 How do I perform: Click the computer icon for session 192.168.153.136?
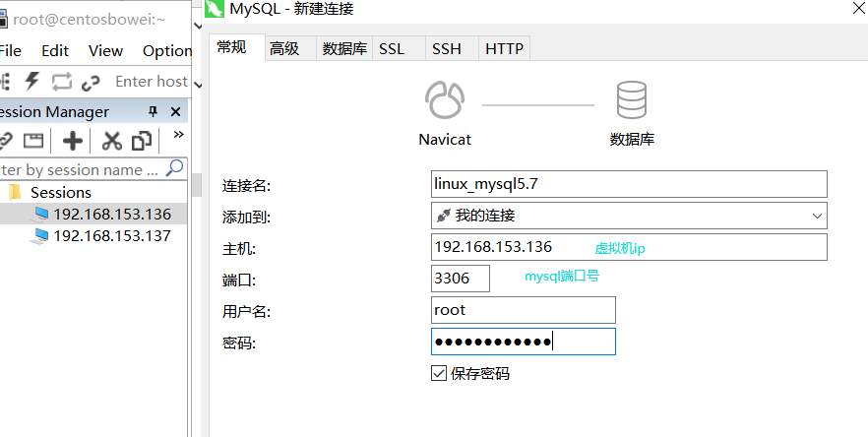40,215
